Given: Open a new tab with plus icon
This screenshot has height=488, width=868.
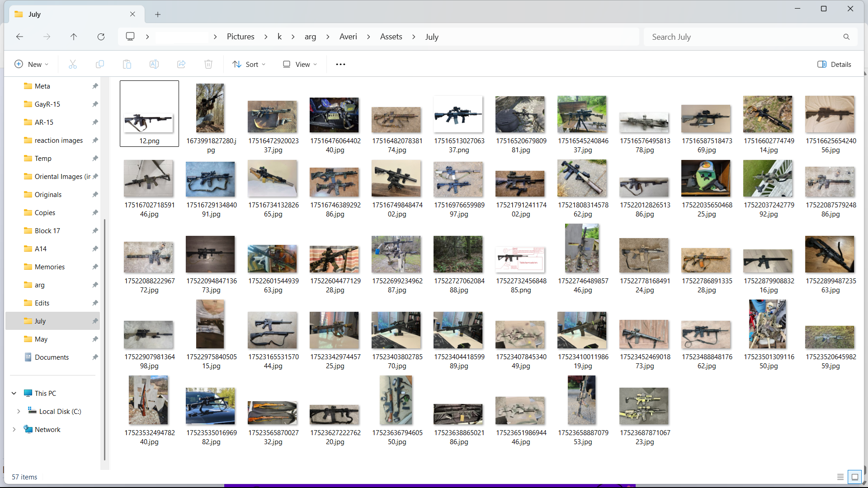Looking at the screenshot, I should pyautogui.click(x=158, y=14).
